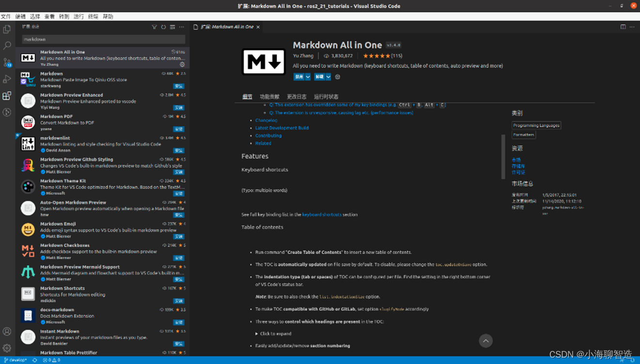640x364 pixels.
Task: Open Run and Debug view
Action: tap(7, 79)
